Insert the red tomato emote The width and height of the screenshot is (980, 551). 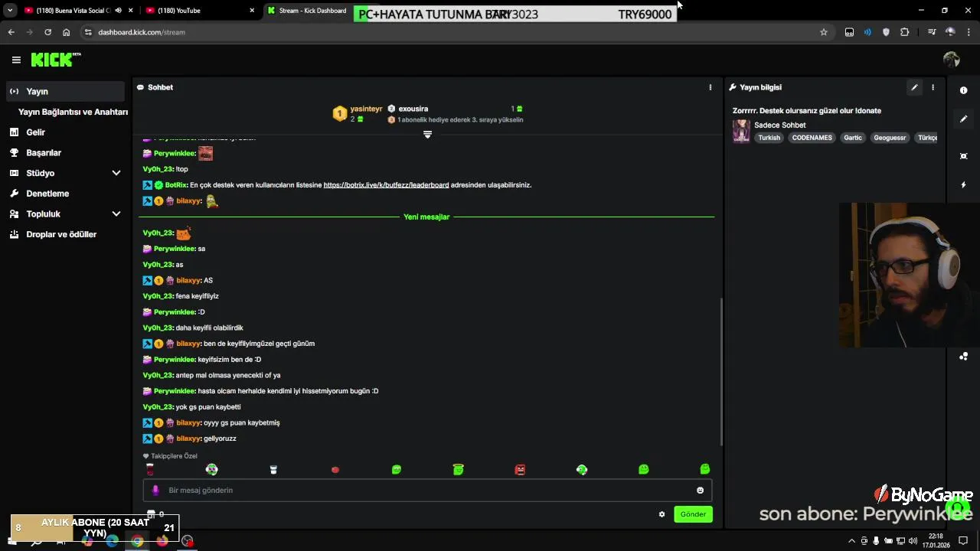(335, 470)
